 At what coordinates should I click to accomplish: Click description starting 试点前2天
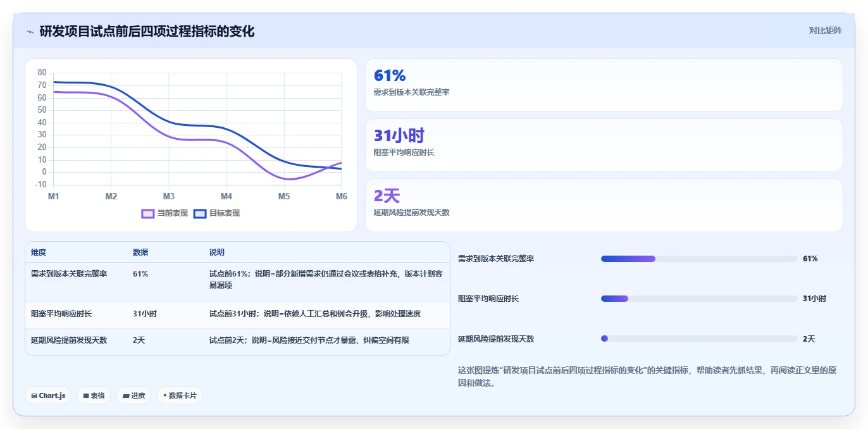pyautogui.click(x=309, y=340)
